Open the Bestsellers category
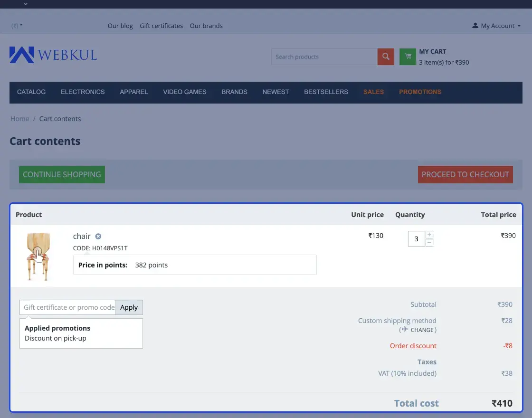532x418 pixels. pyautogui.click(x=326, y=92)
